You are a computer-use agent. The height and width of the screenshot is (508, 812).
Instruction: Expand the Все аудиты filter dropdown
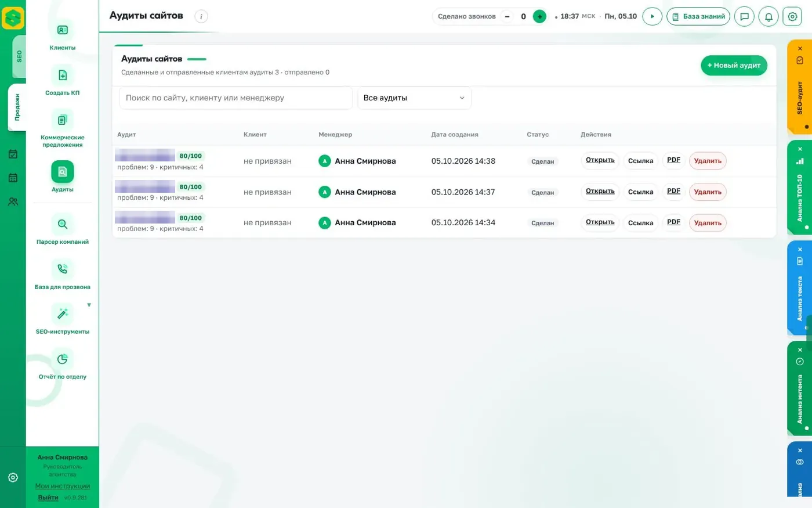point(414,98)
